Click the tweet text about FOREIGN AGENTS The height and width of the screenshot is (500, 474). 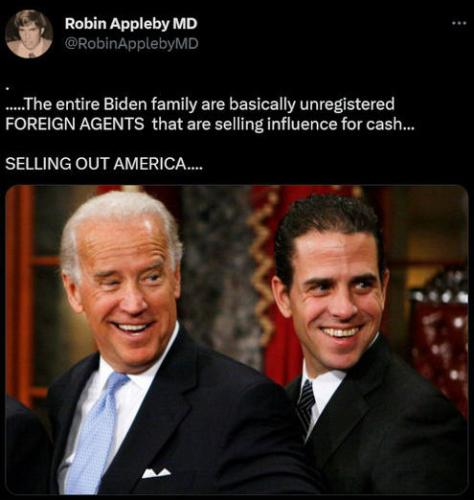pos(210,114)
